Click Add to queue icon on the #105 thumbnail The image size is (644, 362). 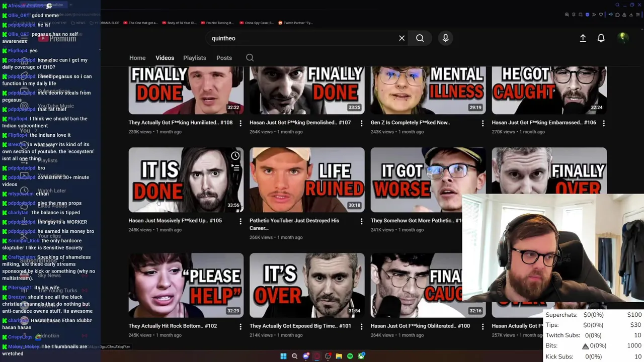(x=235, y=168)
